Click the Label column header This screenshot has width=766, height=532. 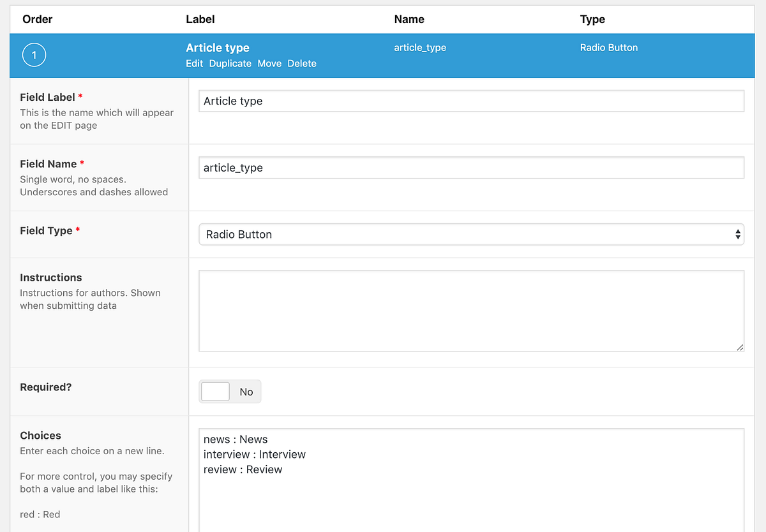(x=200, y=19)
